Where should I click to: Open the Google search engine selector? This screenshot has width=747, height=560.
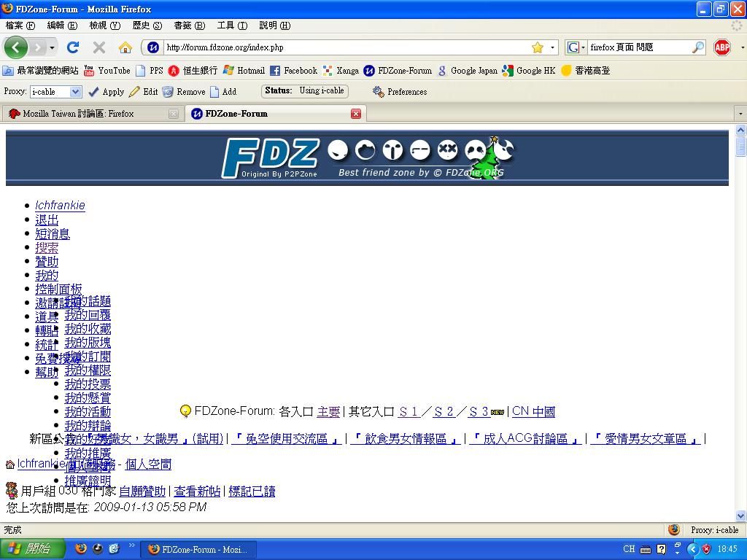pos(576,47)
